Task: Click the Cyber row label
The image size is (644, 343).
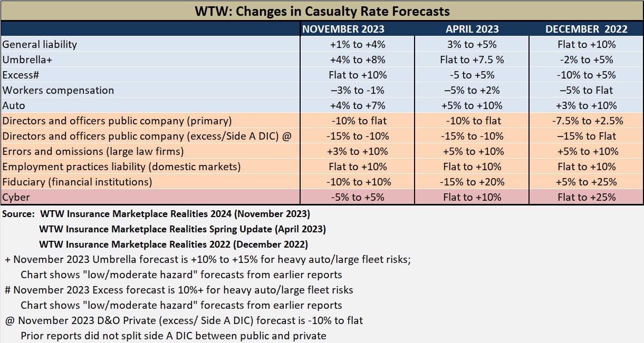Action: (x=16, y=198)
